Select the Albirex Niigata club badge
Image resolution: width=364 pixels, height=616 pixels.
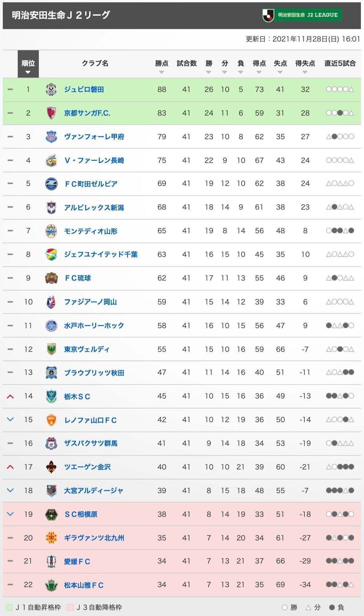[51, 208]
